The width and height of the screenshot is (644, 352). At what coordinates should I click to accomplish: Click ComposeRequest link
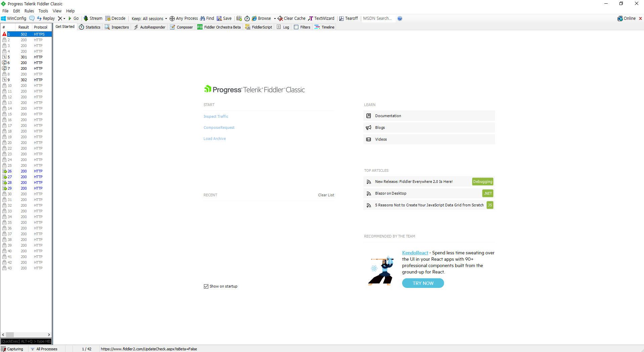(219, 128)
